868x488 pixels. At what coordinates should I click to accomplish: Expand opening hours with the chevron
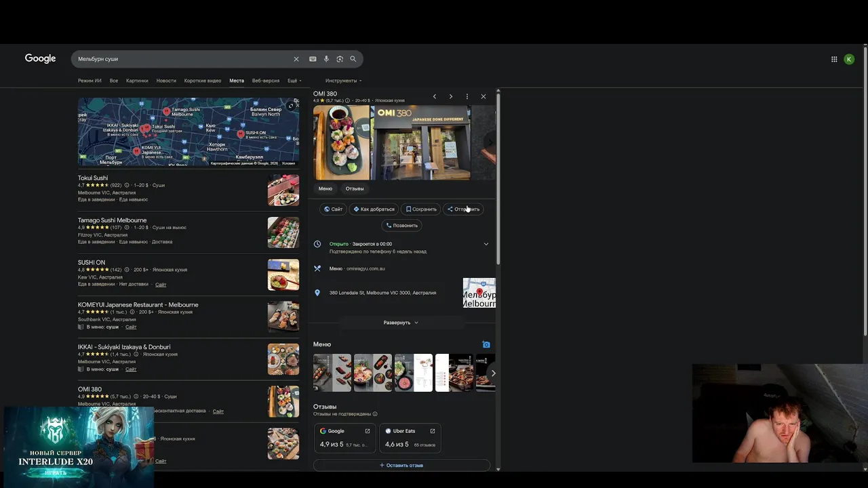point(486,244)
